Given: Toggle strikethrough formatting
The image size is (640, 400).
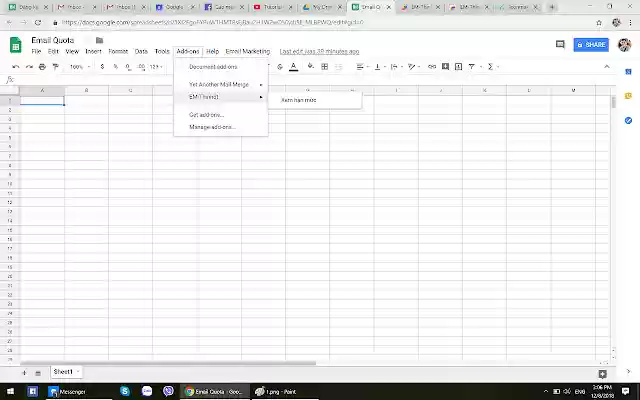Looking at the screenshot, I should pos(280,67).
